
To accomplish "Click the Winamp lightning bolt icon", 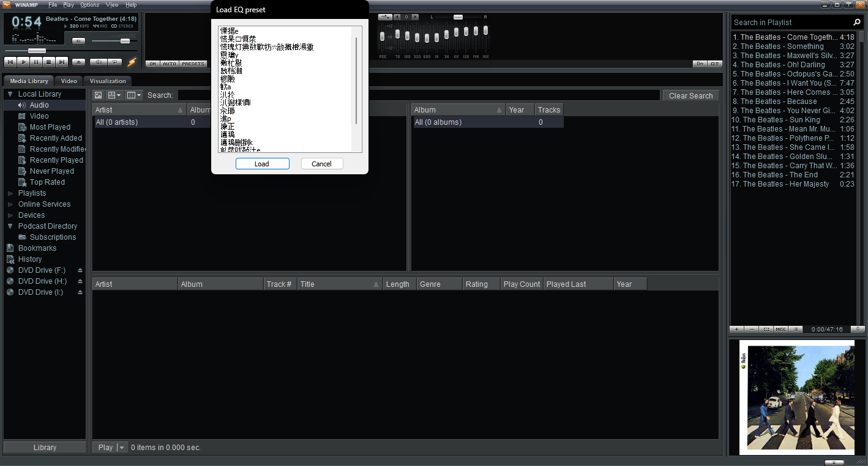I will click(x=132, y=62).
